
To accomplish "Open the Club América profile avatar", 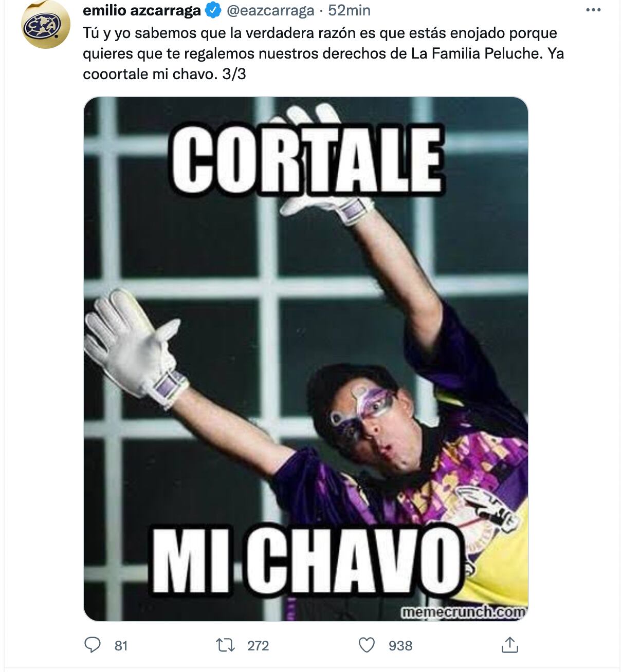I will pos(46,24).
